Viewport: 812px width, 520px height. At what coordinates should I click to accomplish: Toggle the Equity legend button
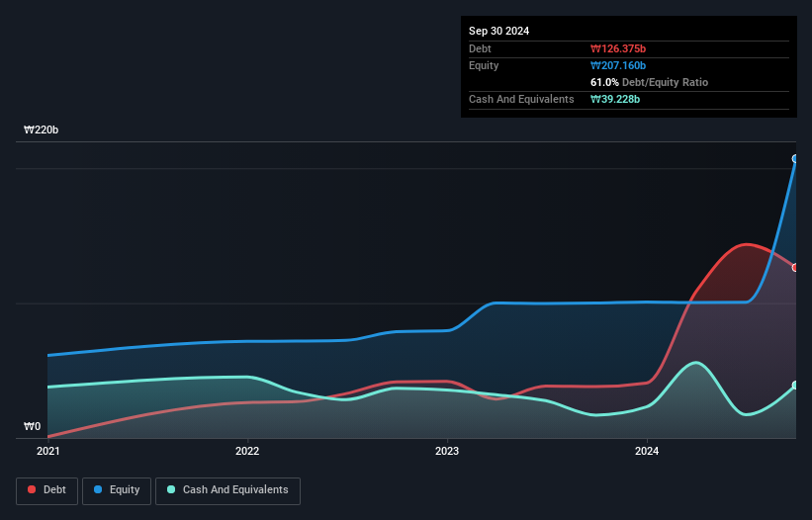pyautogui.click(x=117, y=490)
